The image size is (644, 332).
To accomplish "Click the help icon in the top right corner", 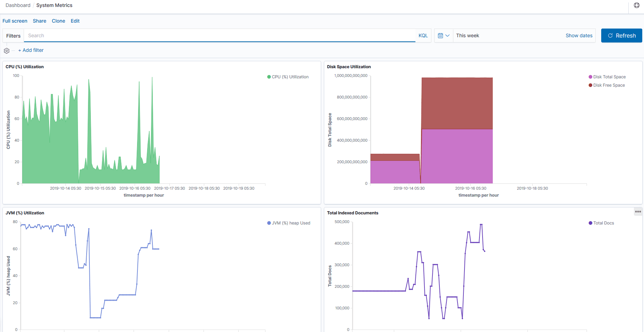I will (637, 5).
